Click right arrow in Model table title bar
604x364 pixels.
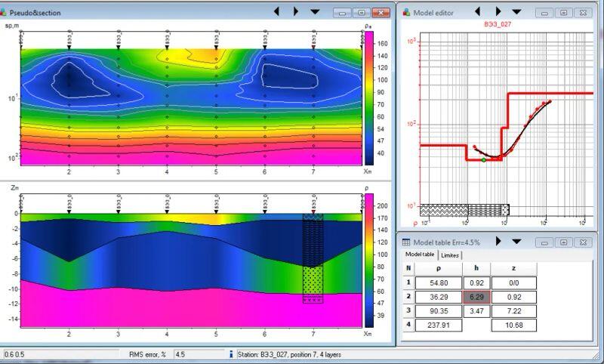coord(498,242)
